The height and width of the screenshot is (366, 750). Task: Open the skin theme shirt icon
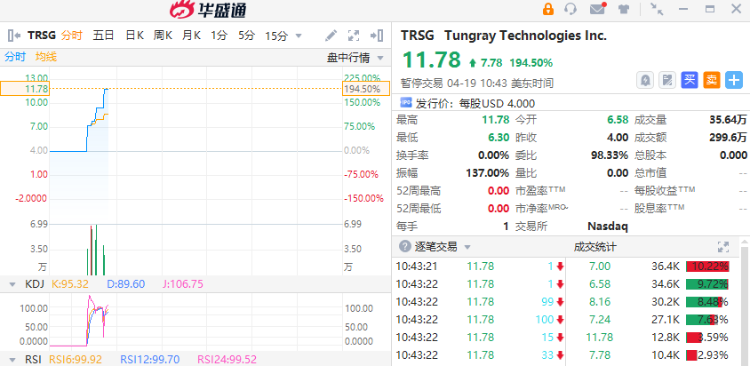623,9
